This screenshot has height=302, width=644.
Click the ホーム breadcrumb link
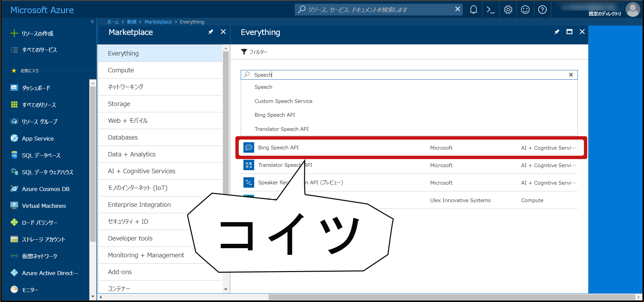click(113, 22)
